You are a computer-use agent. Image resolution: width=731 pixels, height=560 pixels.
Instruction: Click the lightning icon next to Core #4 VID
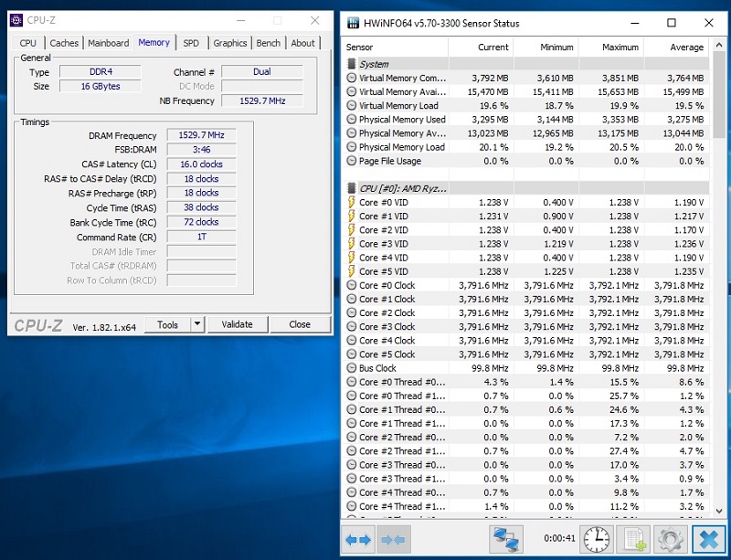point(352,258)
